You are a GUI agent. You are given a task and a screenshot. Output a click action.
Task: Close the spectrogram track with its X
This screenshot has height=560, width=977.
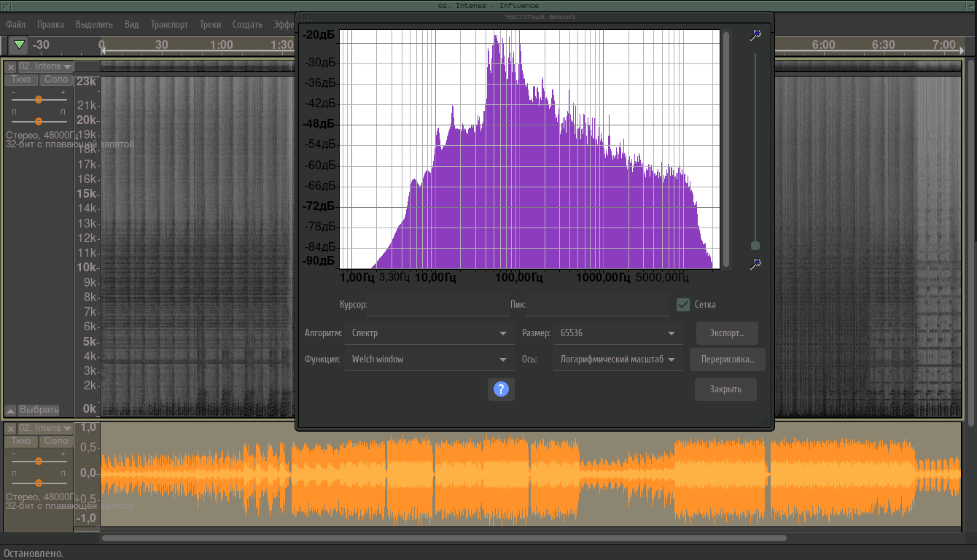(11, 66)
